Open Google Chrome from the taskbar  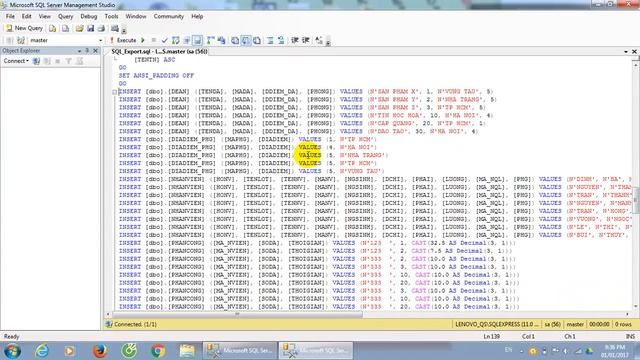click(x=158, y=351)
